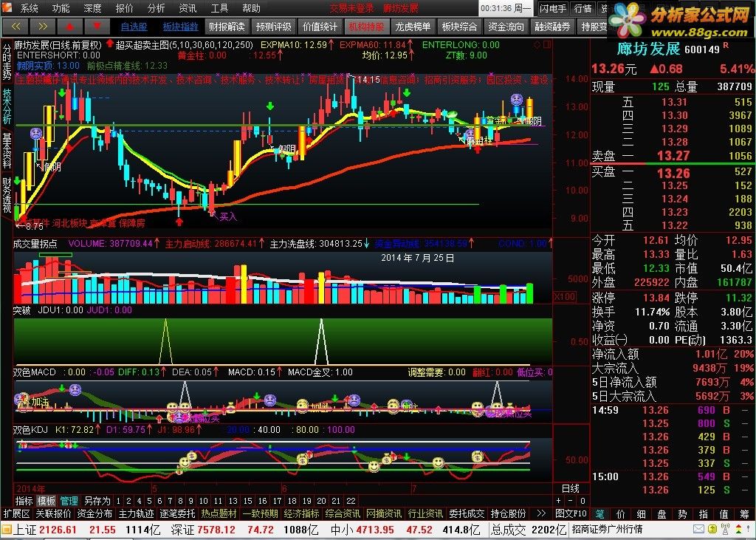Click the small square icon above the main chart
Screen dimensions: 756x540
point(547,45)
